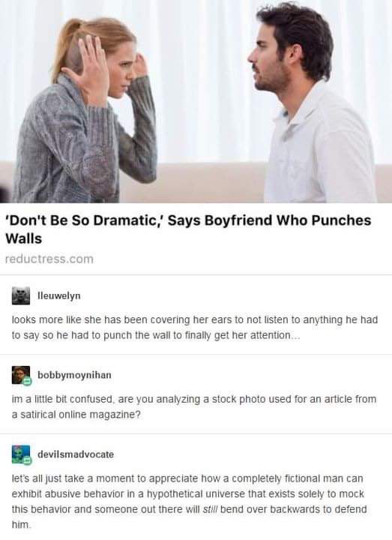The image size is (392, 540).
Task: Click reblog badge on devilsmadvocate's avatar
Action: [x=28, y=460]
